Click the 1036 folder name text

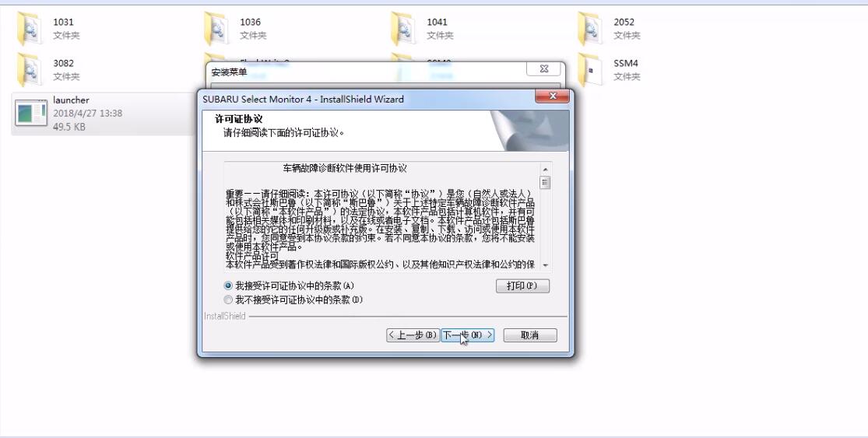pos(250,22)
